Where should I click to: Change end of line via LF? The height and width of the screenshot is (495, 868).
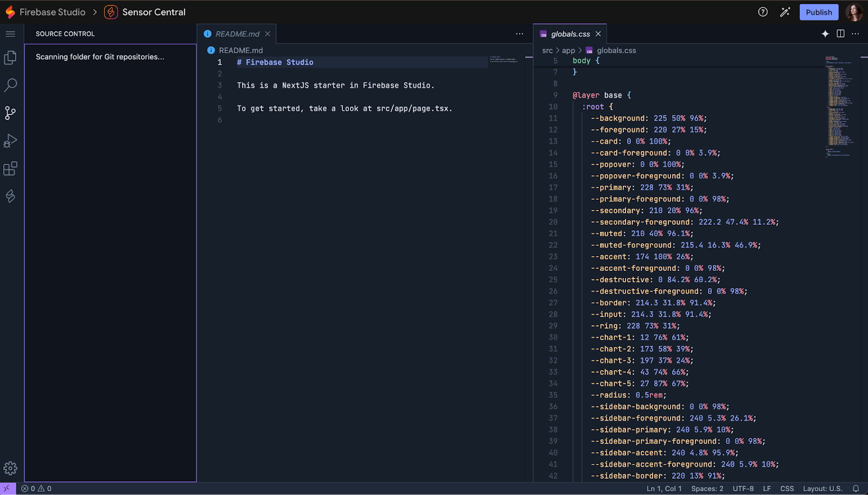click(767, 488)
